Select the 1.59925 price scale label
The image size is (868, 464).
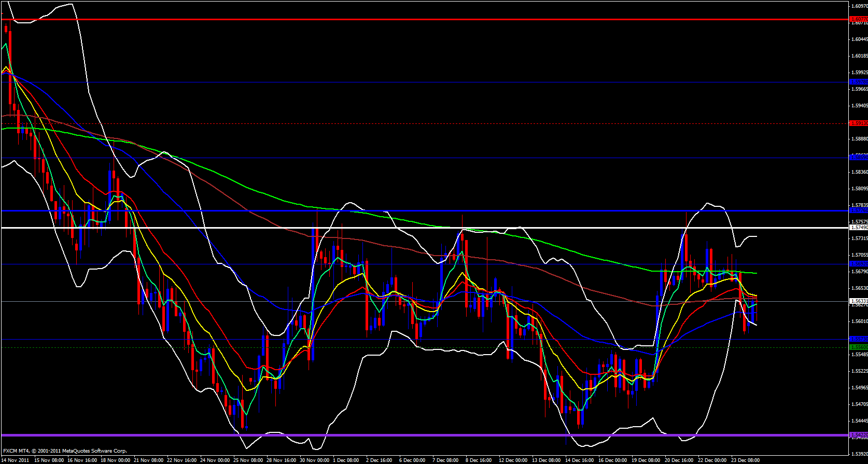[859, 73]
